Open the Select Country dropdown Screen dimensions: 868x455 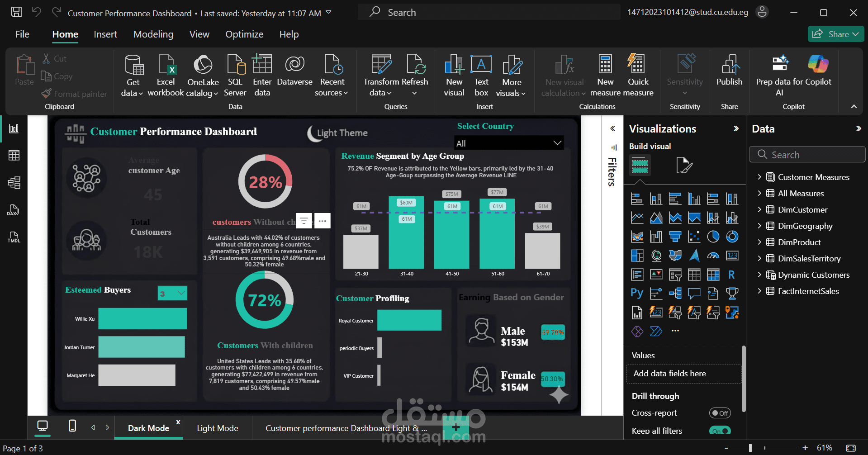click(509, 143)
